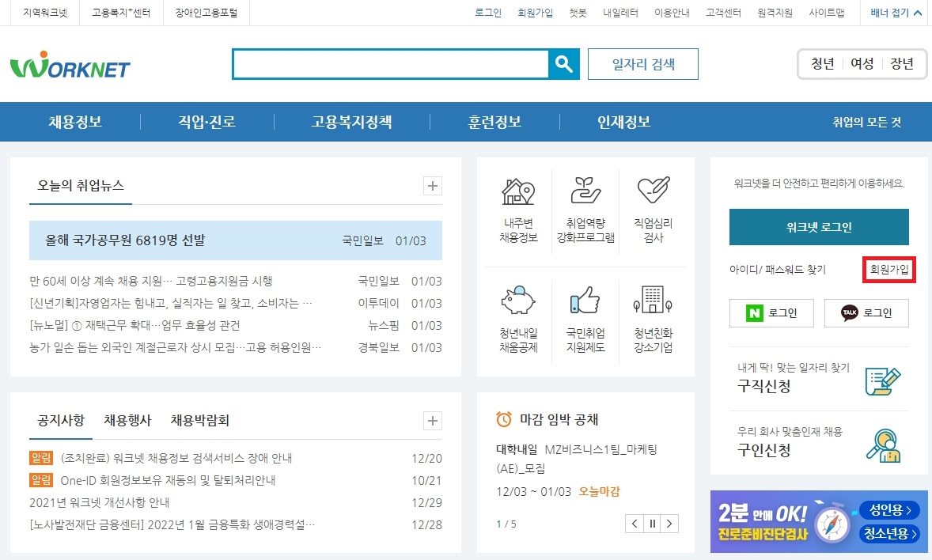Viewport: 932px width, 560px height.
Task: Open the 국민취업 지원제도 thumbs-up icon
Action: click(585, 300)
